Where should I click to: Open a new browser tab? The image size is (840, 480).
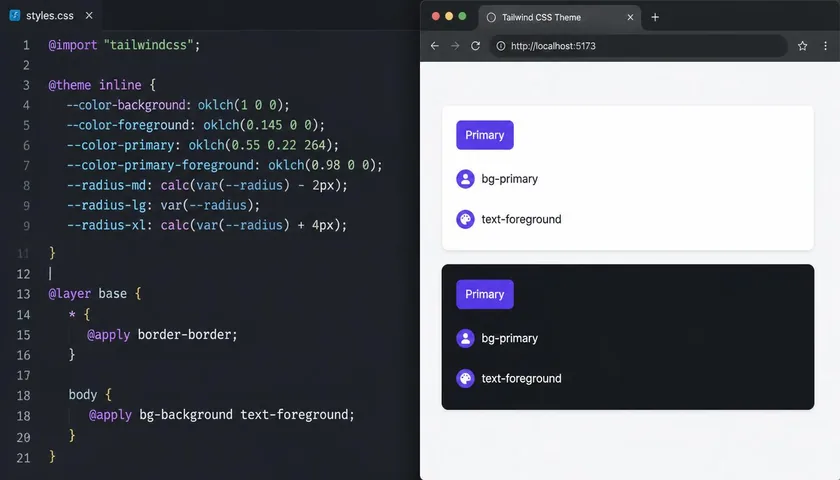[x=655, y=17]
